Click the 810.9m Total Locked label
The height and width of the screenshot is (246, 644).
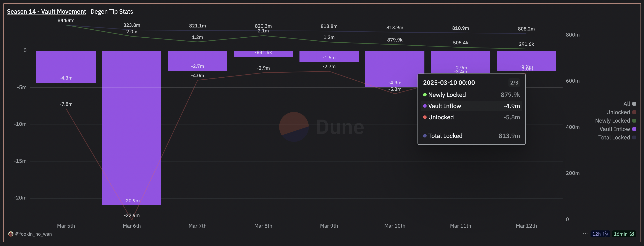461,28
